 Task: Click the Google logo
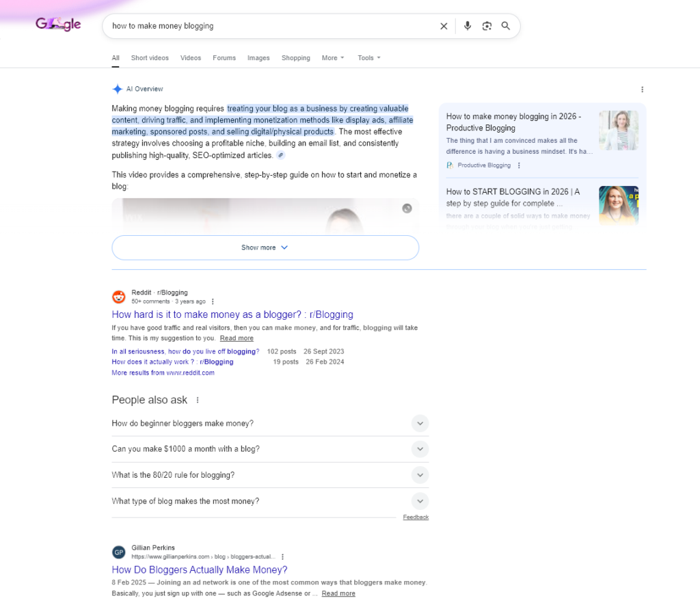pyautogui.click(x=57, y=23)
